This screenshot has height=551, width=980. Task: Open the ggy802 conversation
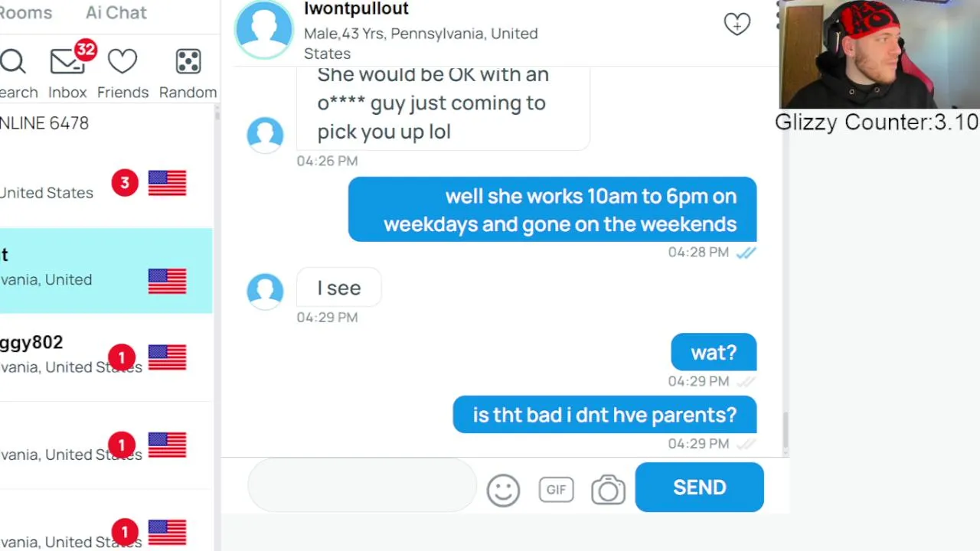[106, 357]
